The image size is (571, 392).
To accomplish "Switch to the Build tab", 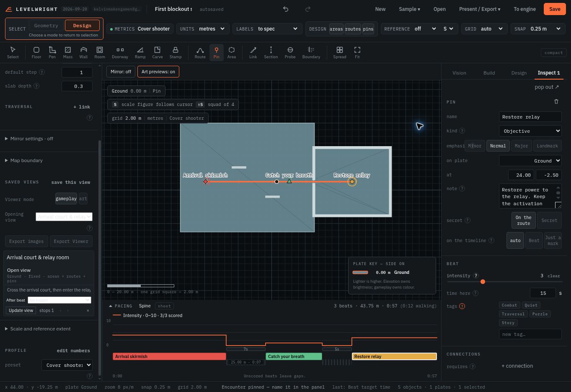I will [x=489, y=73].
